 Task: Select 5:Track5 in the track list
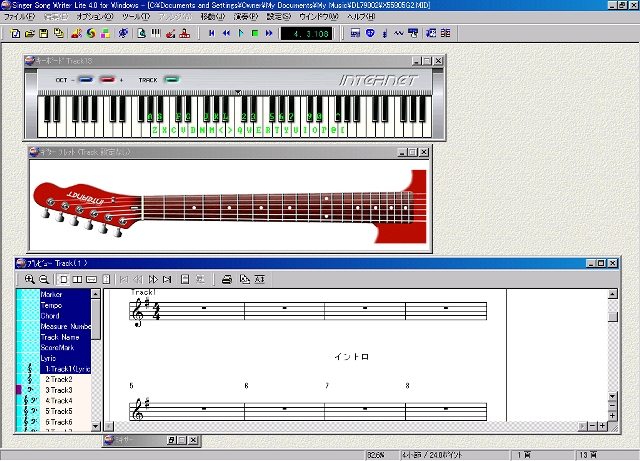click(x=65, y=412)
